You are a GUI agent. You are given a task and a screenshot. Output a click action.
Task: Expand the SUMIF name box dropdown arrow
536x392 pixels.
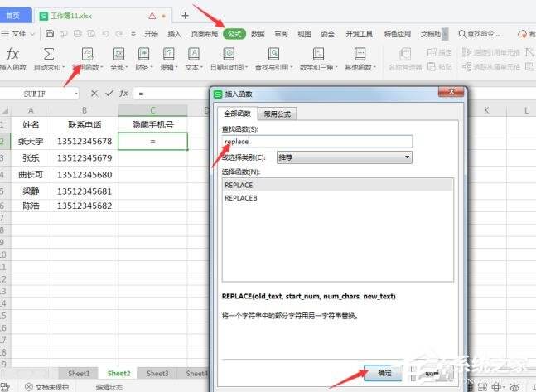(76, 94)
